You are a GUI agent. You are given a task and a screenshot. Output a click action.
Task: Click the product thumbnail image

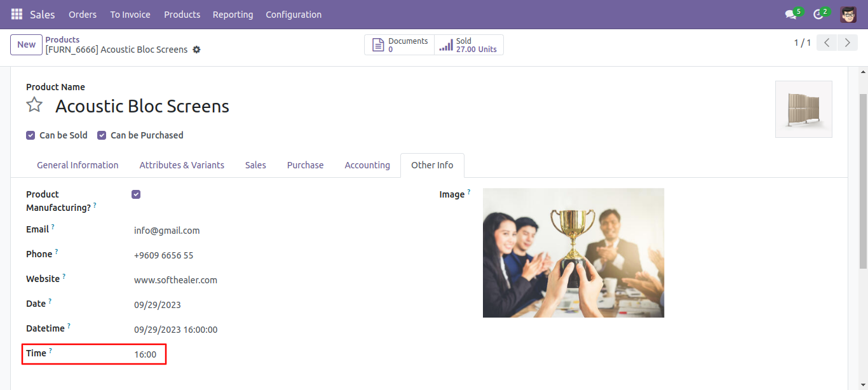(803, 109)
